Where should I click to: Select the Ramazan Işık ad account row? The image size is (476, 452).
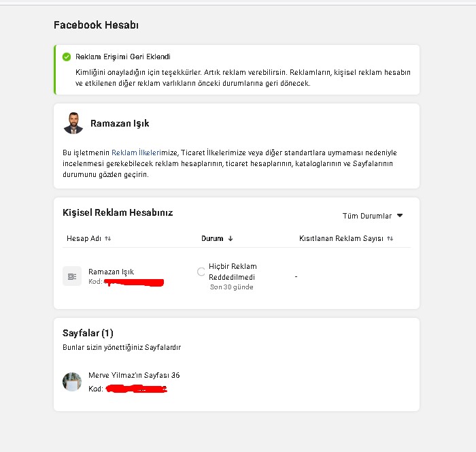pyautogui.click(x=237, y=276)
